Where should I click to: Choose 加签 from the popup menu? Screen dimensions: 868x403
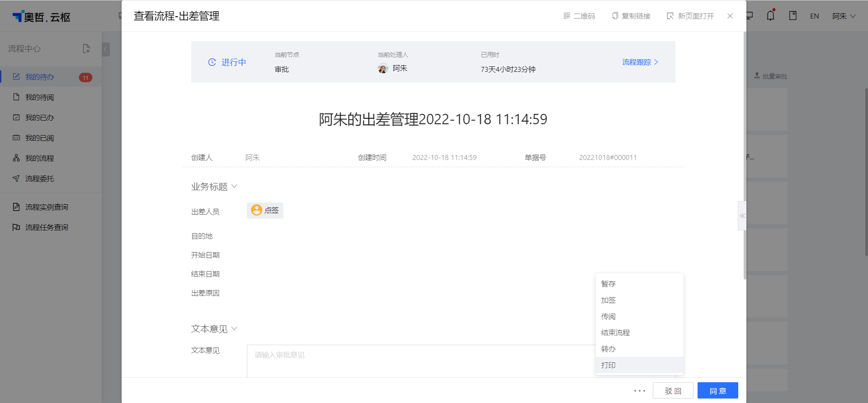(x=639, y=300)
